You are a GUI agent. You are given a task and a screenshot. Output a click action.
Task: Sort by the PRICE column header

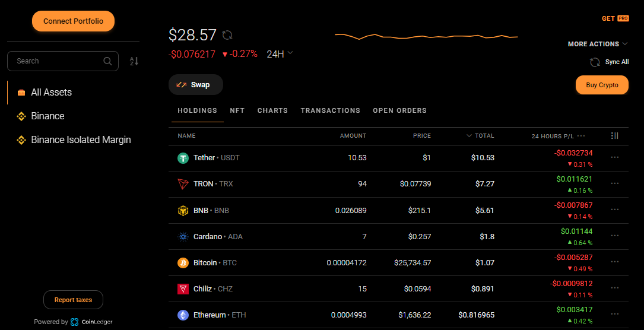[x=422, y=135]
